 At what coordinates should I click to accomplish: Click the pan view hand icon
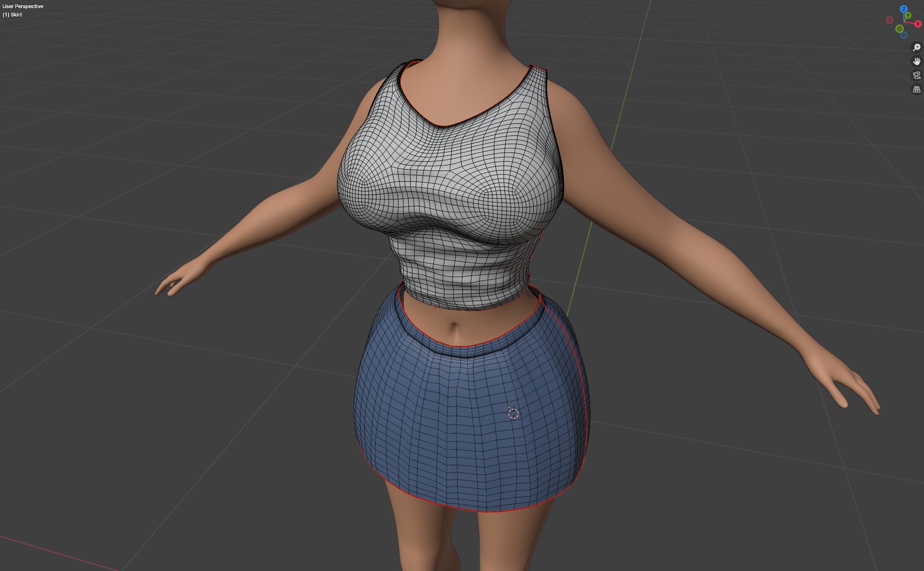coord(917,61)
